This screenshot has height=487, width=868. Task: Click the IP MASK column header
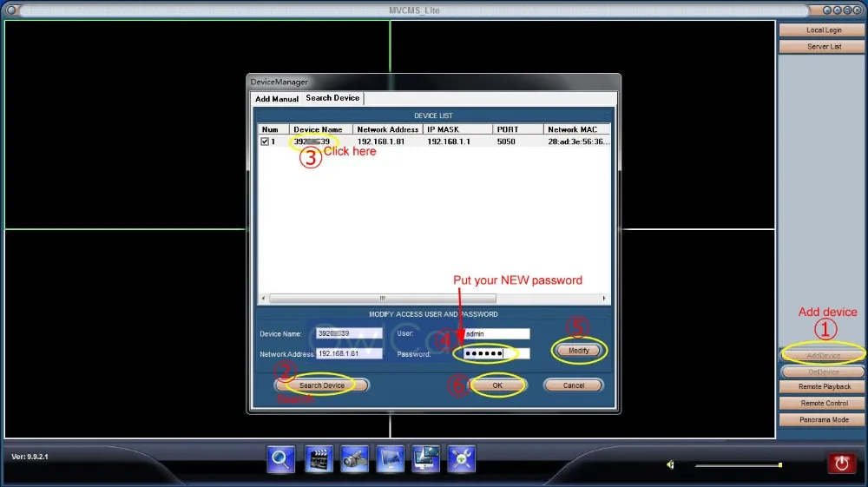tap(457, 129)
